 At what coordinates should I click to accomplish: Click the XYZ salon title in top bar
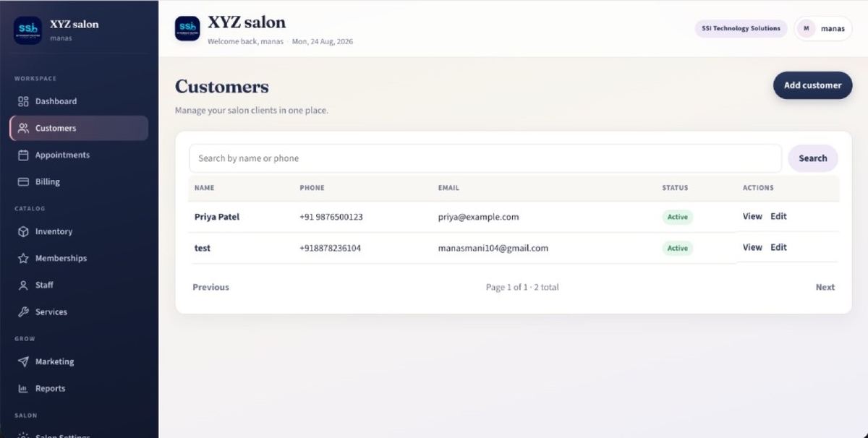pyautogui.click(x=247, y=22)
